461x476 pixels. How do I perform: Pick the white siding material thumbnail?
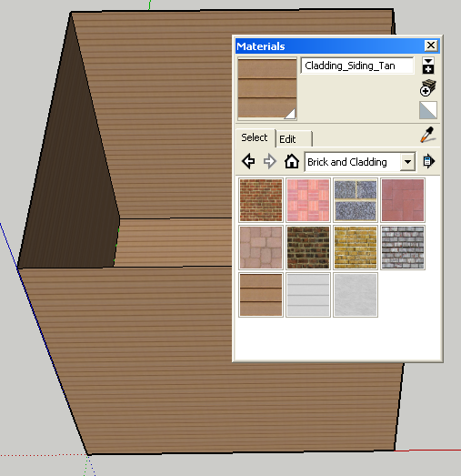(308, 295)
